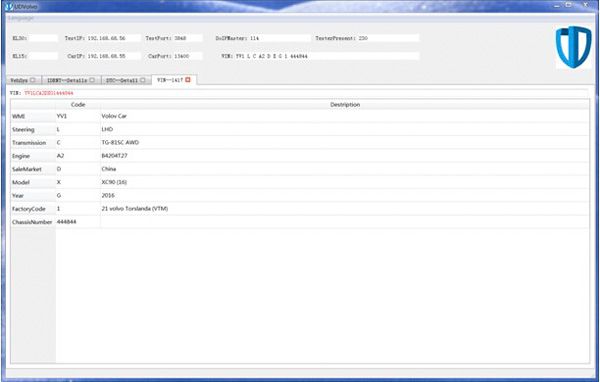This screenshot has width=600, height=382.
Task: Click the blue shield logo
Action: coord(574,47)
